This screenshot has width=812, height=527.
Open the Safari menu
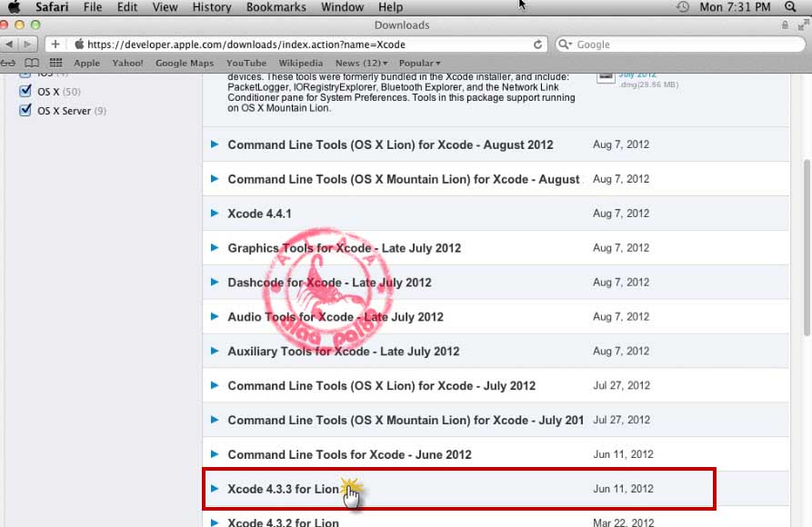click(52, 7)
